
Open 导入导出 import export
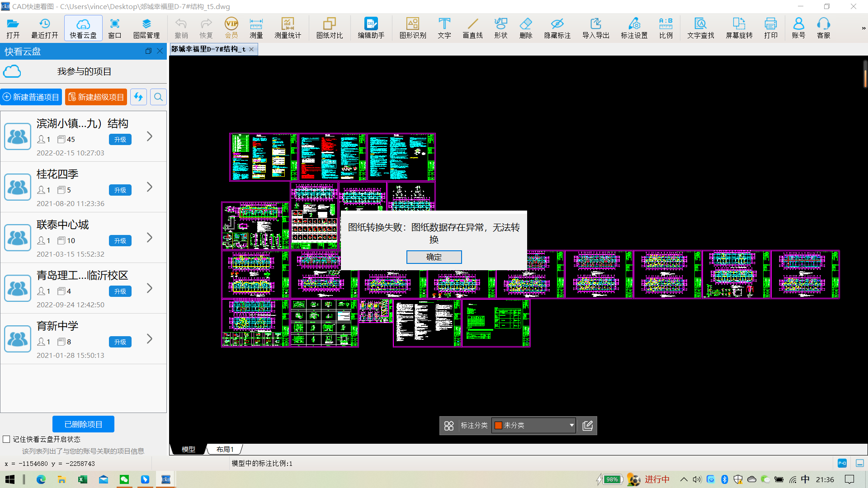(x=596, y=28)
